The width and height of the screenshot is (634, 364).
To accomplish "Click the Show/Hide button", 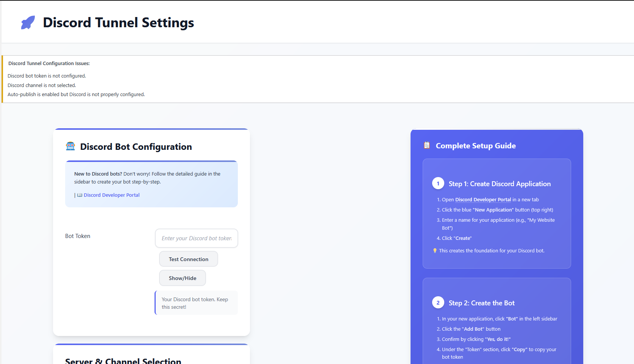I will [x=182, y=278].
